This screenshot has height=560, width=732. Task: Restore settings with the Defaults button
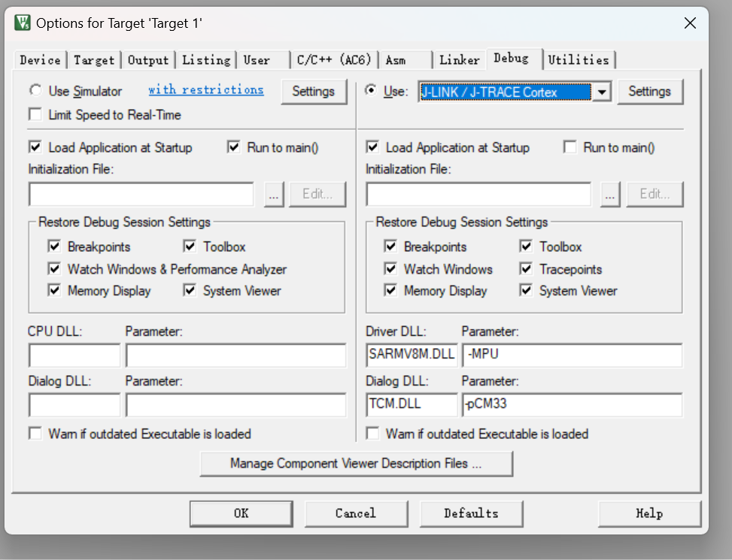pos(471,513)
